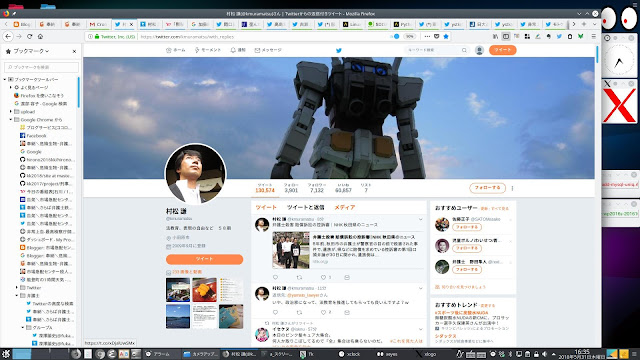This screenshot has width=640, height=360.
Task: Open the xeyes taskbar entry
Action: (387, 354)
